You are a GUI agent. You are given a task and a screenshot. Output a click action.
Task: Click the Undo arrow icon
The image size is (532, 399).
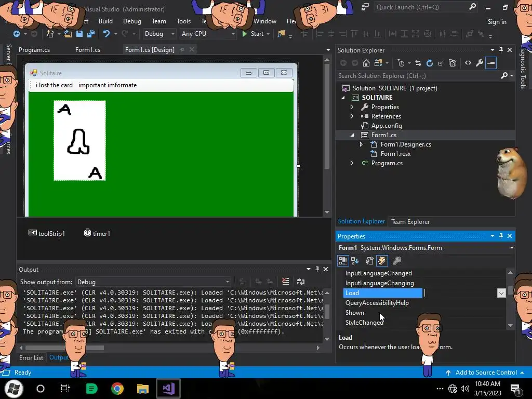[x=106, y=34]
